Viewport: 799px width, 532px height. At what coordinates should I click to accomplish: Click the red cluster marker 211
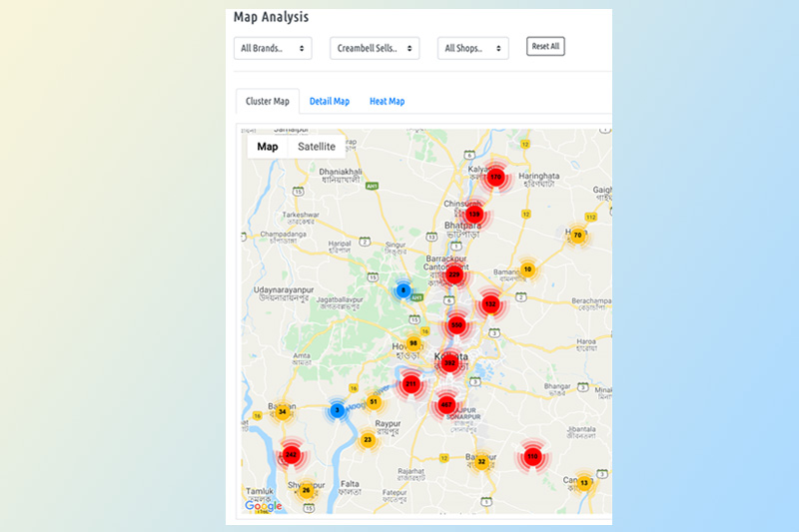tap(410, 384)
